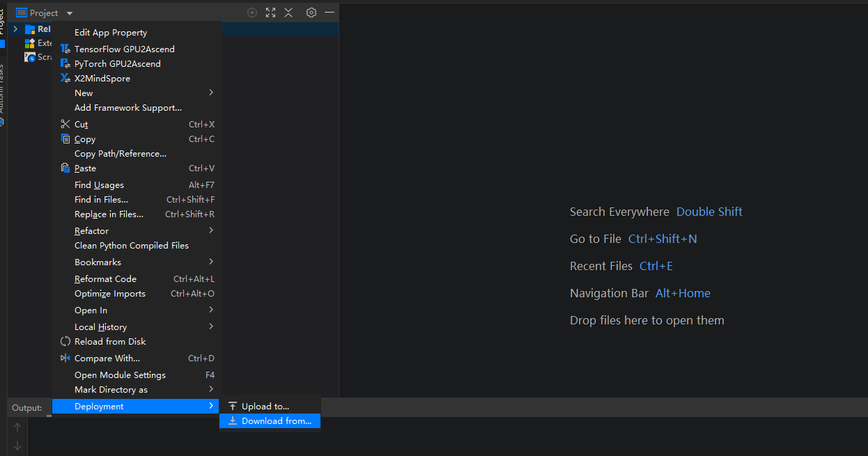Screen dimensions: 868x456
Task: Select Download from... in Deployment submenu
Action: tap(276, 420)
